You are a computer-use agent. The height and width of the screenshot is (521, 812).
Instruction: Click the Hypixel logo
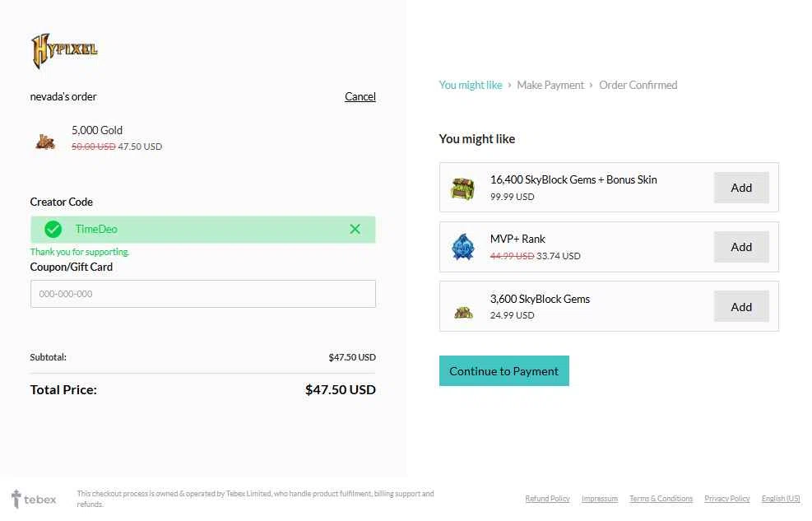point(64,50)
